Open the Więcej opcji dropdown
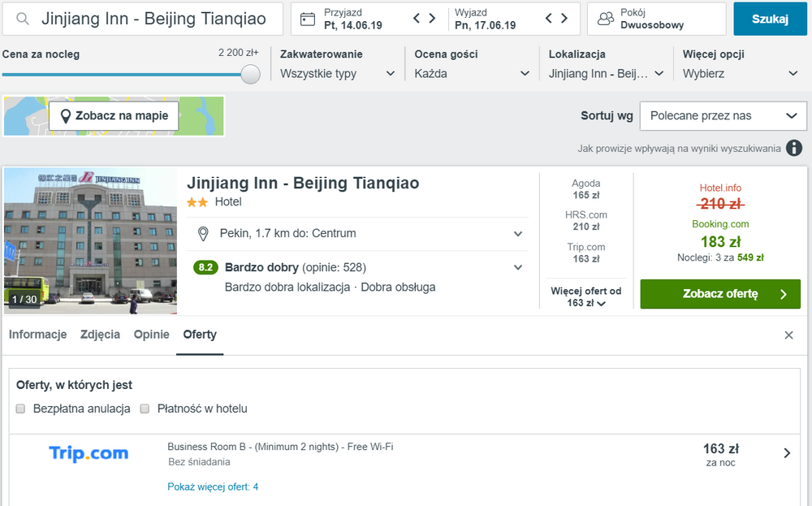This screenshot has width=812, height=506. (741, 74)
